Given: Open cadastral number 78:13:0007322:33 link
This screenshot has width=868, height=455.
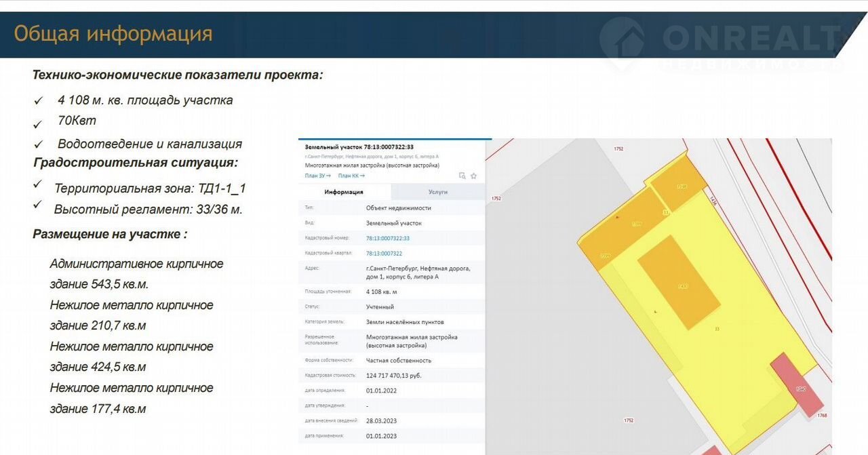Looking at the screenshot, I should pos(388,238).
